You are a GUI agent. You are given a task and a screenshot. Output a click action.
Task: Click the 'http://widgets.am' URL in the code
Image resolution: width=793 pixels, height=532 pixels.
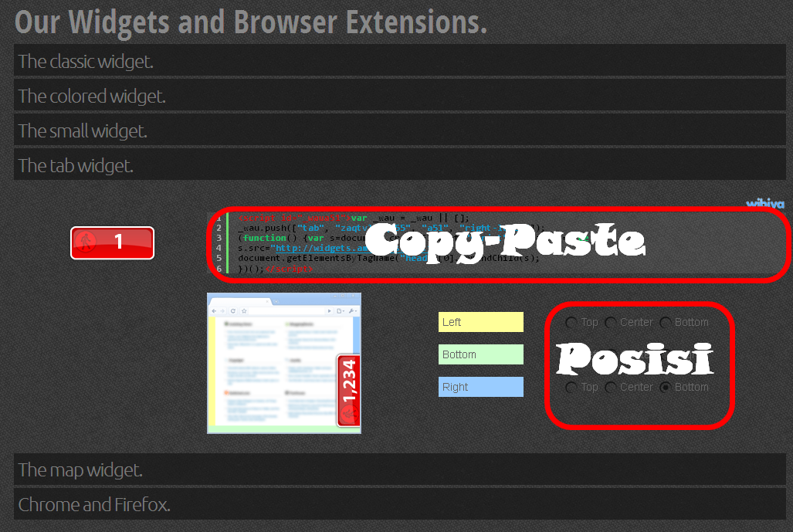click(323, 248)
